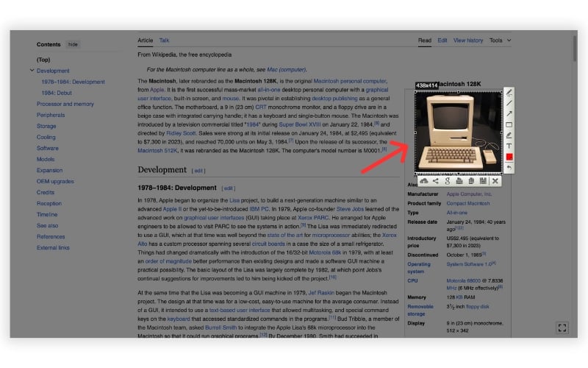Image resolution: width=588 pixels, height=368 pixels.
Task: Switch to the Article tab
Action: click(145, 40)
